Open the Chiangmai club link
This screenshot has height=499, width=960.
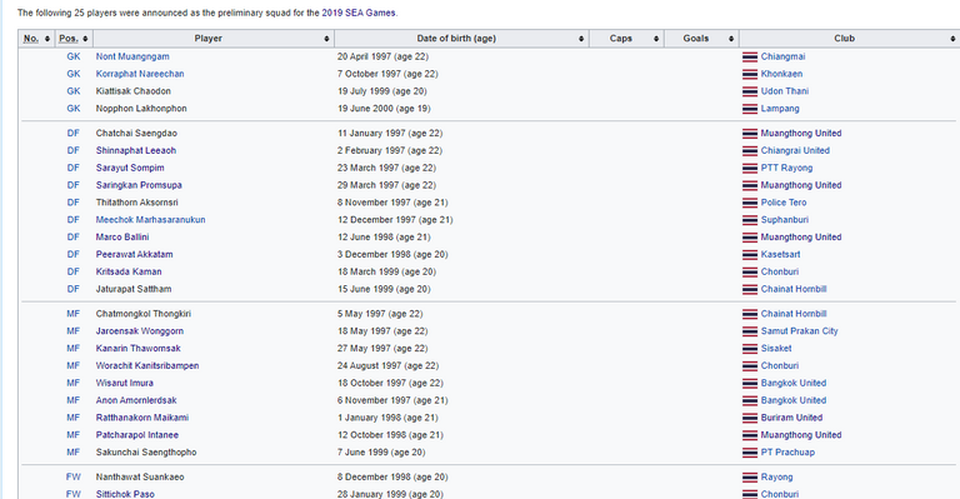(783, 56)
